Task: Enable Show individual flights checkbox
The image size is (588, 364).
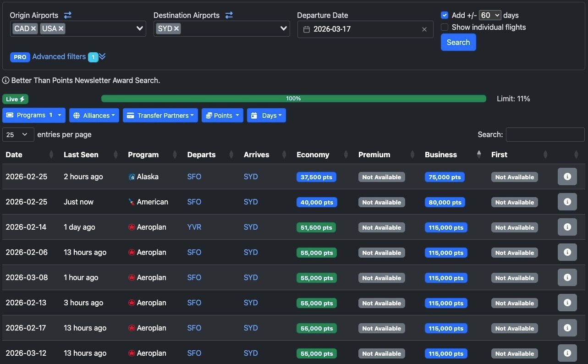Action: (445, 27)
